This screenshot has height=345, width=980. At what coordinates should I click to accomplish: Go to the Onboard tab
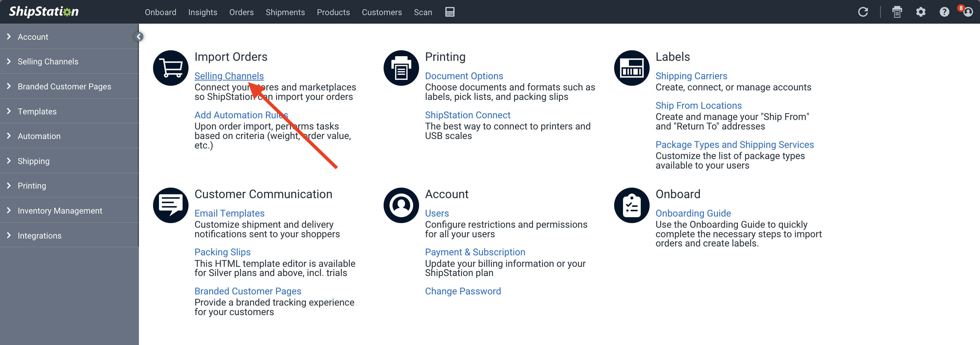(161, 12)
